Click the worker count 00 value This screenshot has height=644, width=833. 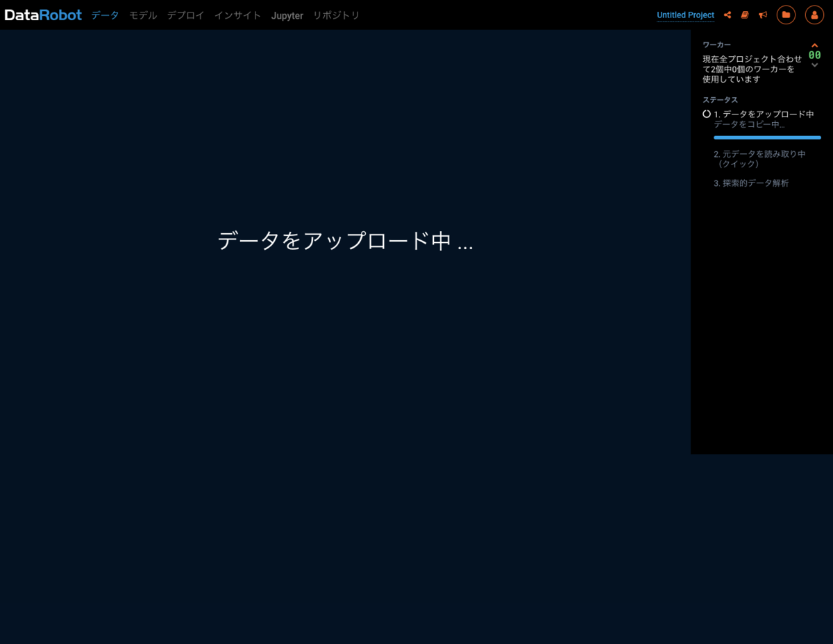pyautogui.click(x=815, y=56)
